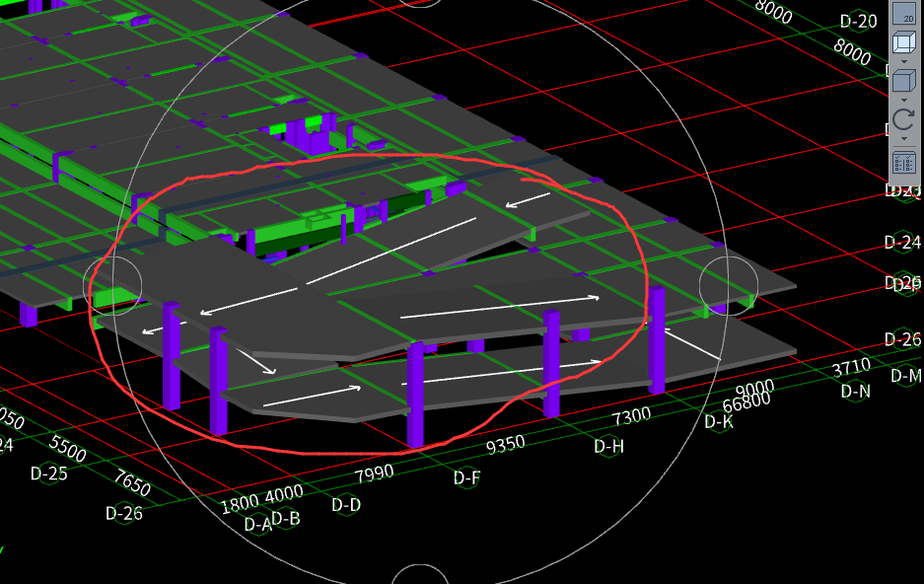Click dimension value 9000
Image resolution: width=924 pixels, height=584 pixels.
[x=754, y=390]
